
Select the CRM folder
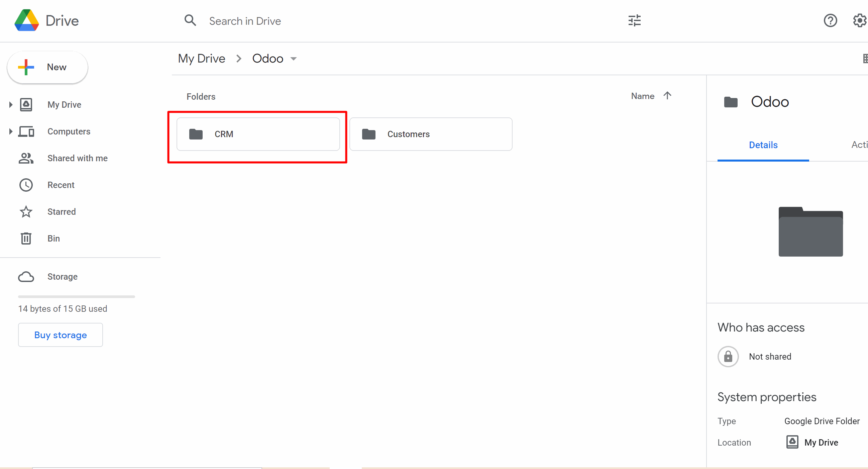[258, 134]
